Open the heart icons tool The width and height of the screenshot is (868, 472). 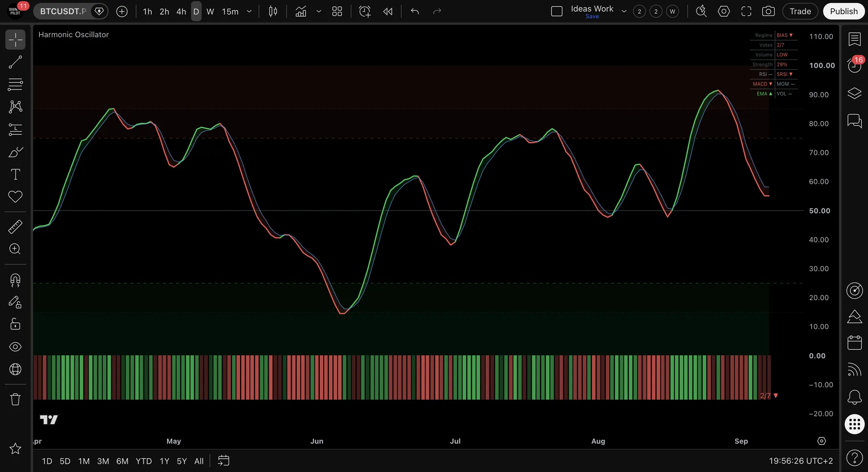tap(15, 196)
